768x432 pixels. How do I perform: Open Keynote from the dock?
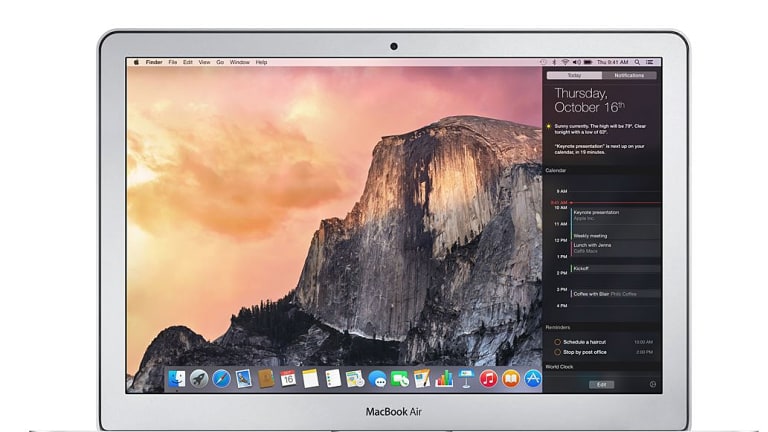[466, 379]
